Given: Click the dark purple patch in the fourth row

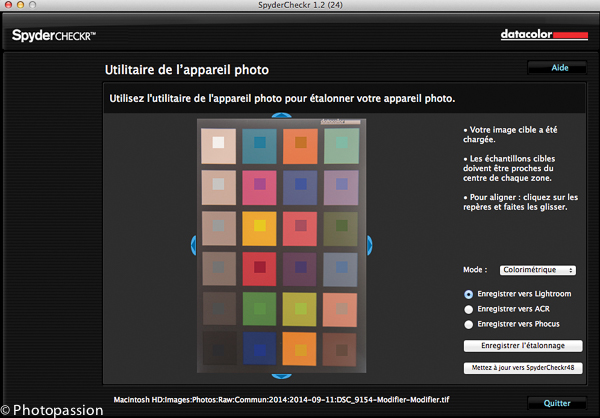Looking at the screenshot, I should tap(300, 269).
